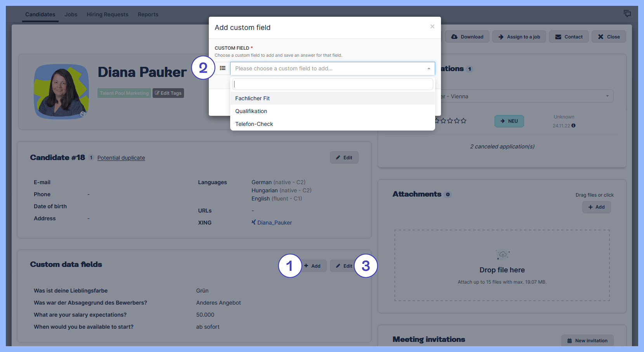Type in the custom field search box

tap(332, 84)
